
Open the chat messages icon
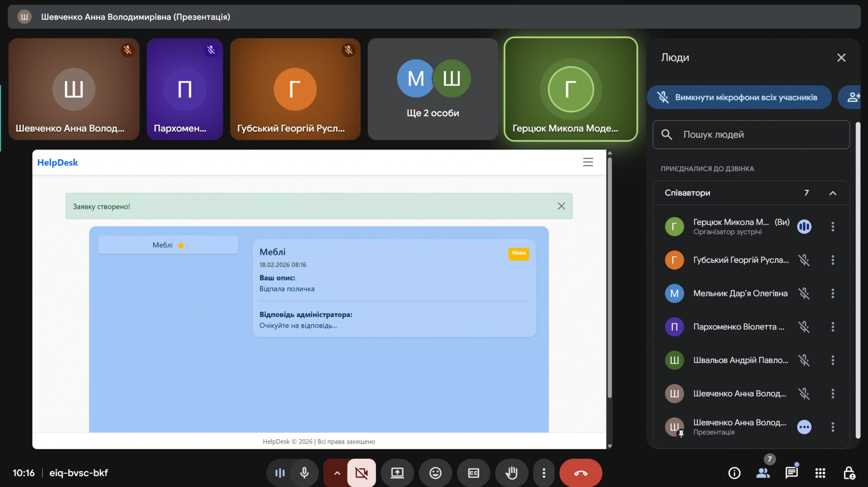click(x=791, y=473)
